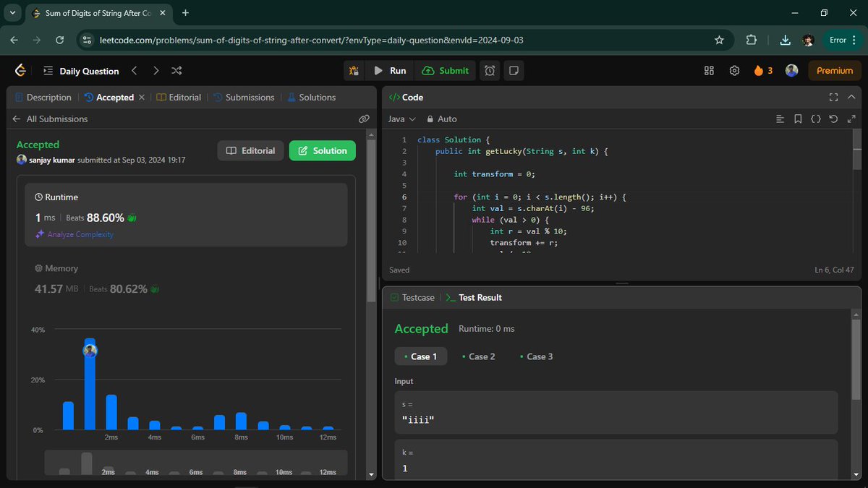
Task: Maximize the Code panel icon
Action: point(833,98)
